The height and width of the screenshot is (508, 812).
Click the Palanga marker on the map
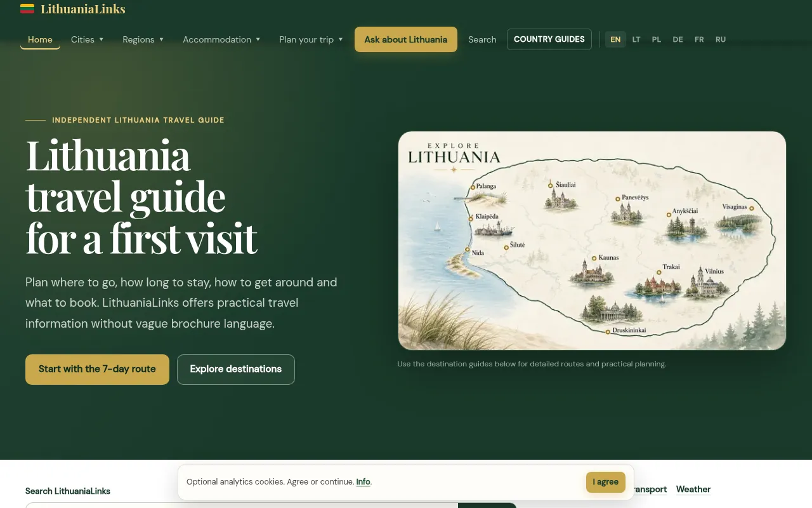point(473,187)
